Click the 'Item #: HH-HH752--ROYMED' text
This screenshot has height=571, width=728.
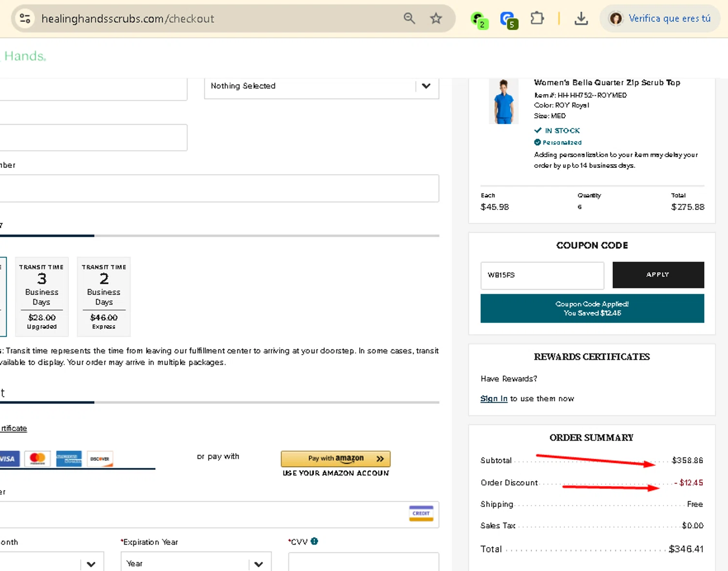tap(580, 95)
